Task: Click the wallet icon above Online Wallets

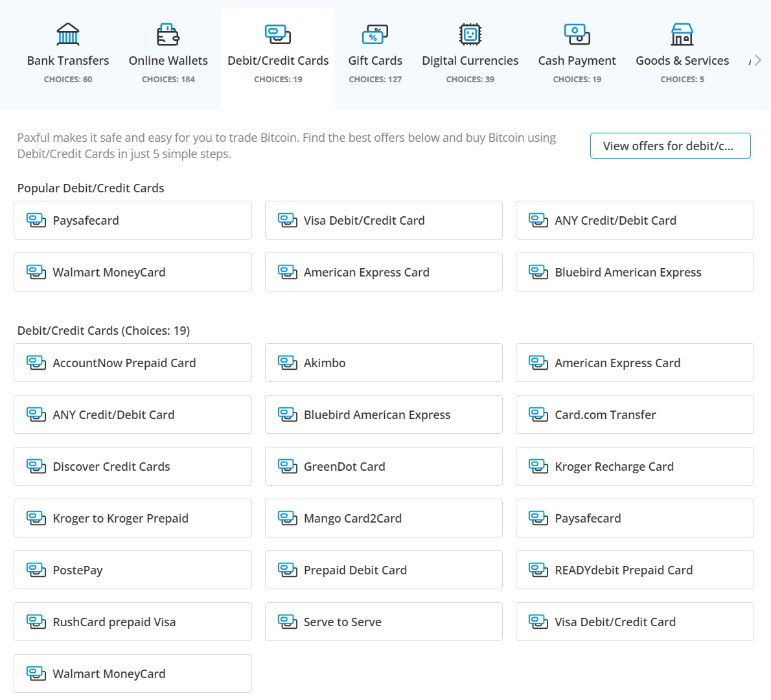Action: (x=168, y=34)
